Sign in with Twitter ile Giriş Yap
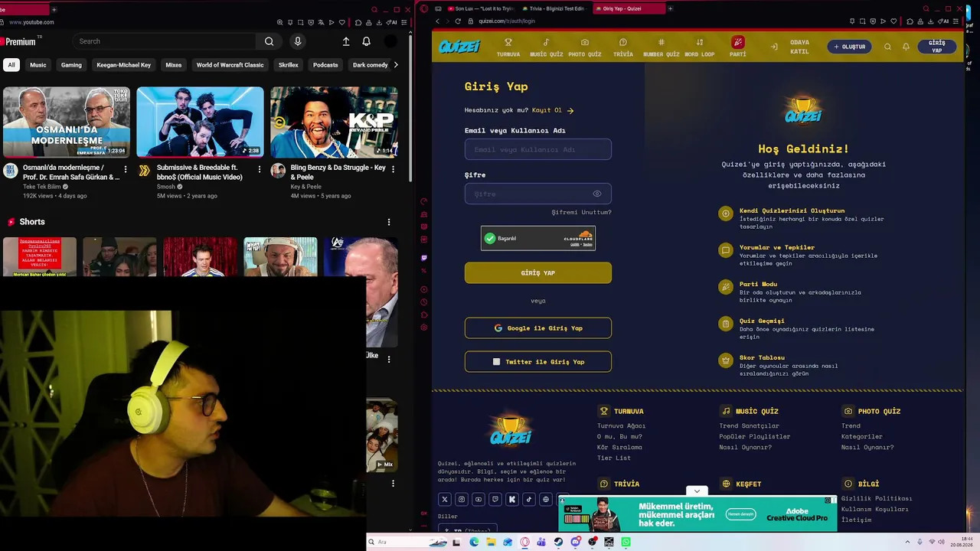980x551 pixels. coord(538,362)
